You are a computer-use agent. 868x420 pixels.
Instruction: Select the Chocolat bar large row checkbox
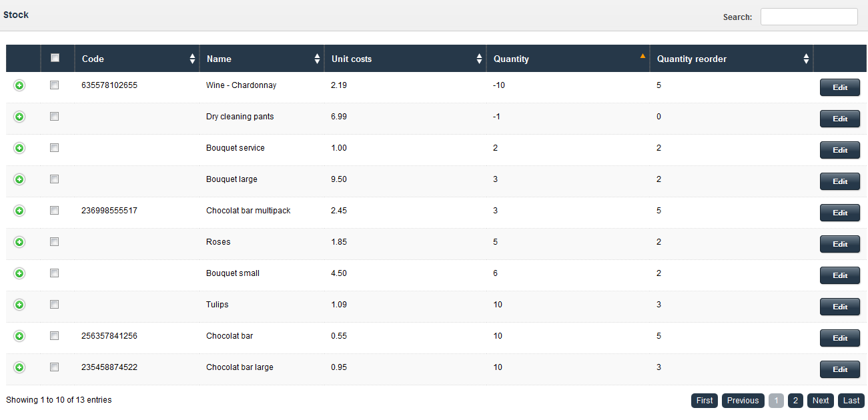55,367
